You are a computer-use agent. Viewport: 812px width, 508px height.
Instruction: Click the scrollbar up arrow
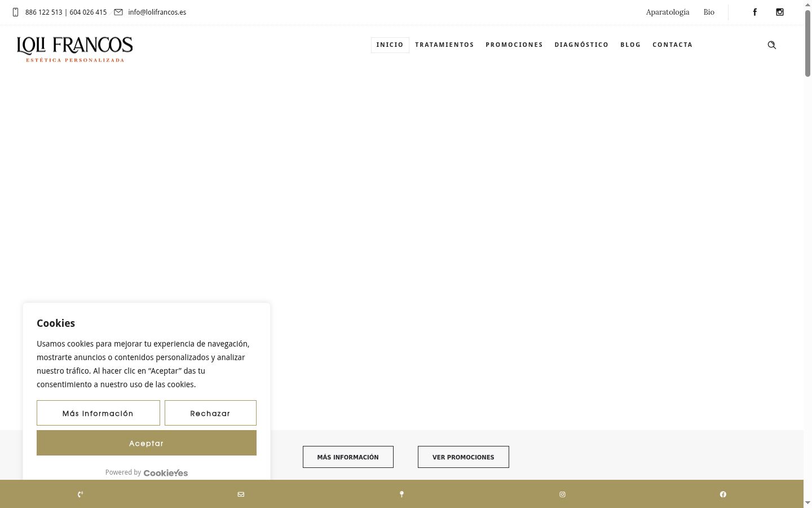(807, 5)
